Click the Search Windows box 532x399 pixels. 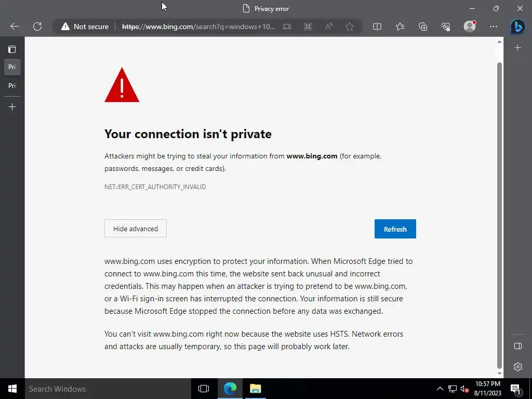click(x=108, y=389)
